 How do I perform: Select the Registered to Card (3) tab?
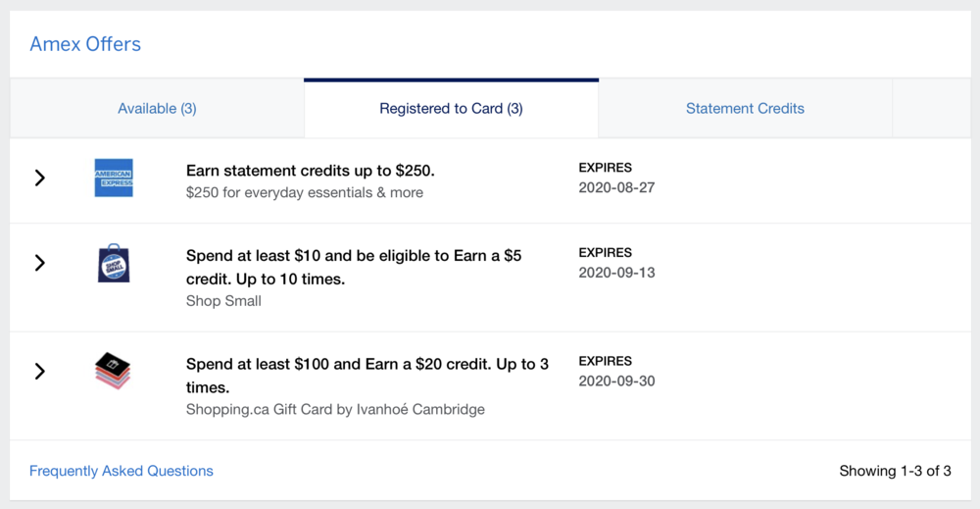pyautogui.click(x=451, y=109)
